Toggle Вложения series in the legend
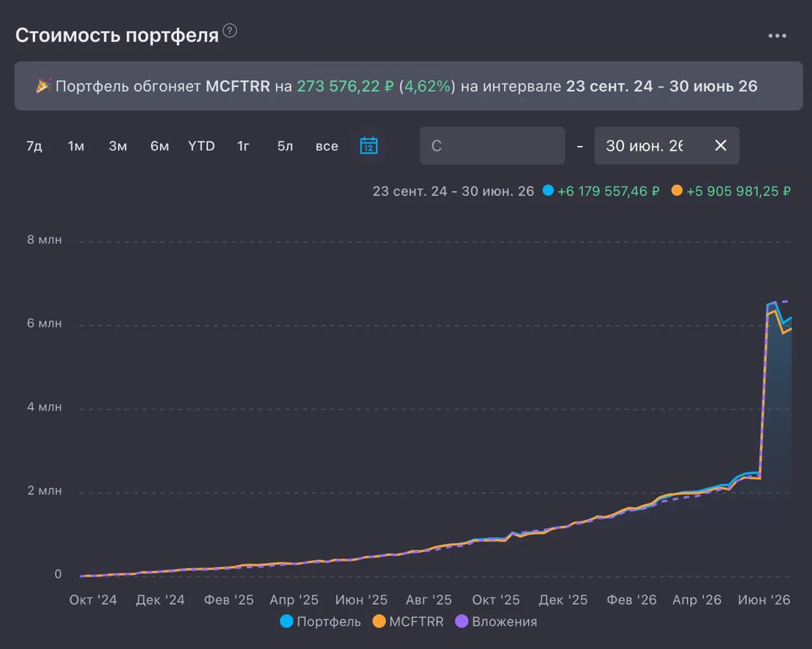Screen dimensions: 812x649 pos(497,621)
